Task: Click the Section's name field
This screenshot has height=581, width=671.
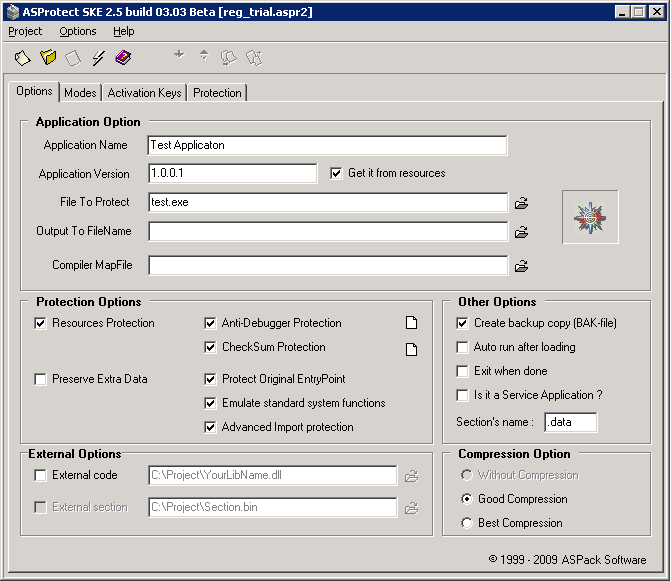Action: [x=571, y=422]
